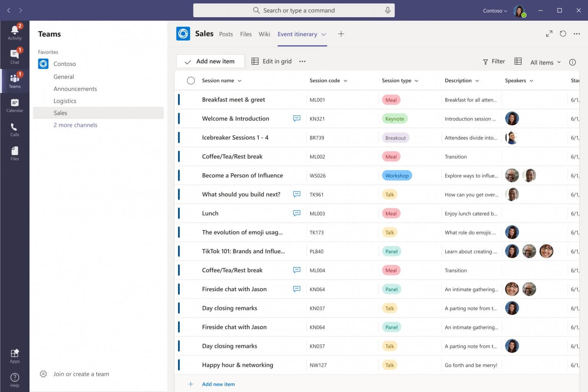Image resolution: width=588 pixels, height=392 pixels.
Task: Expand the tab to full screen
Action: coord(549,34)
